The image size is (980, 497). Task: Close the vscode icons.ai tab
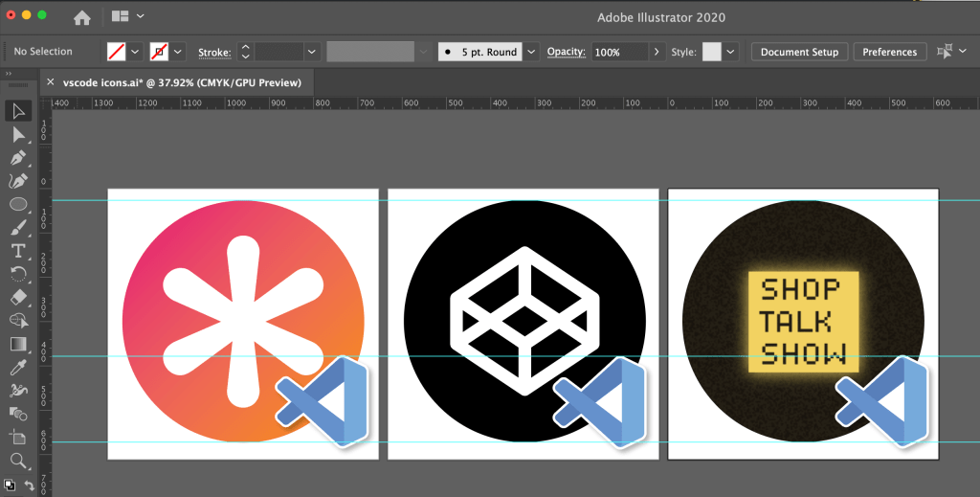[x=51, y=82]
